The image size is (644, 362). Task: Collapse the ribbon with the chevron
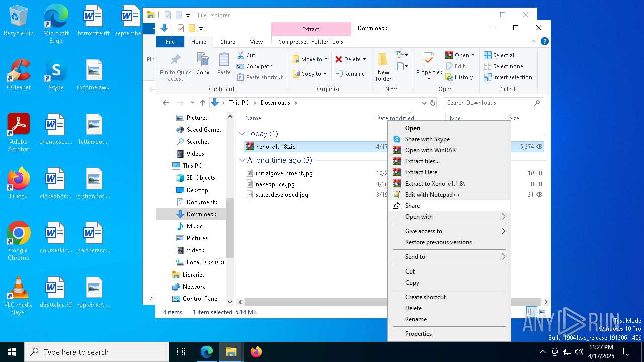pos(534,42)
